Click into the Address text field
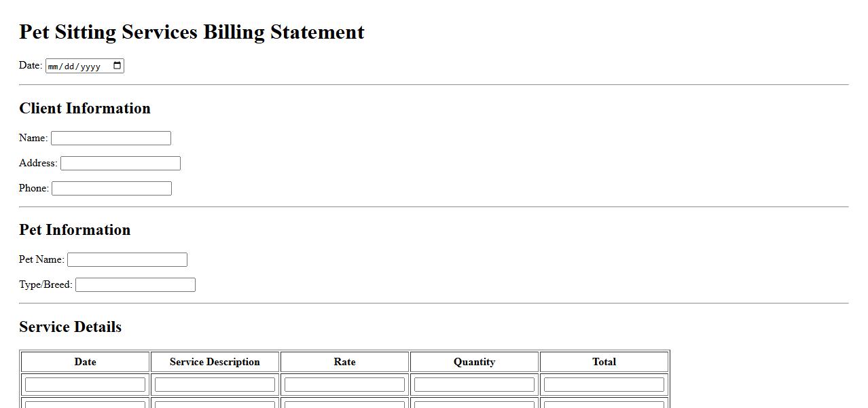 coord(120,164)
